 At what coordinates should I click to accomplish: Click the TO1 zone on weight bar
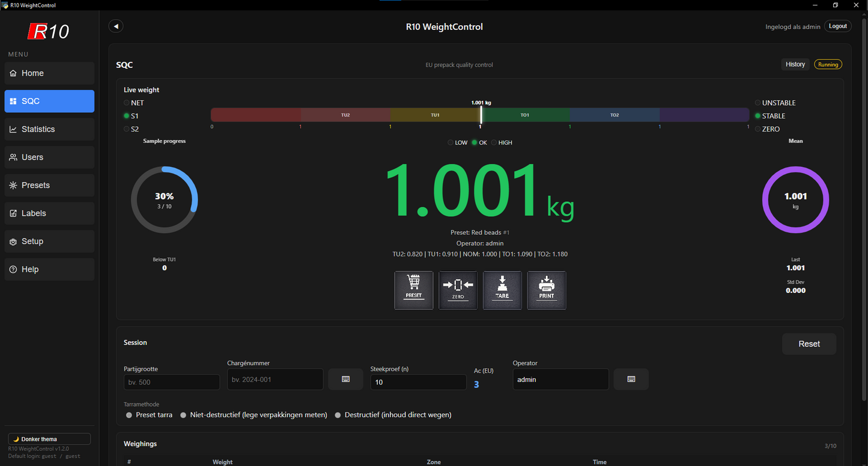click(525, 115)
